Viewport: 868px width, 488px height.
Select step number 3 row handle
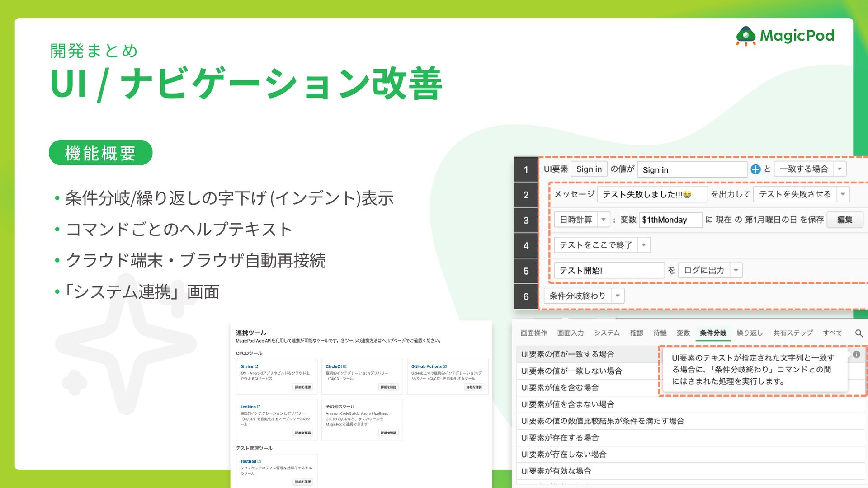click(x=526, y=220)
